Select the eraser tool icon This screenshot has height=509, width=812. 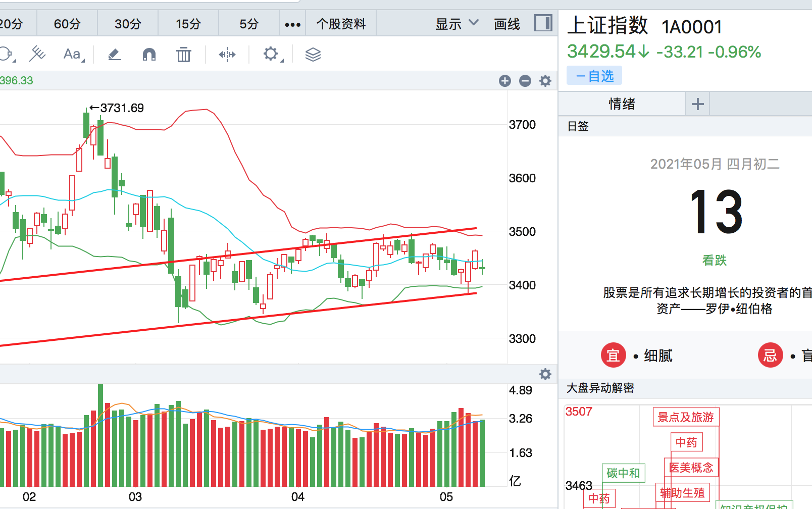coord(115,54)
